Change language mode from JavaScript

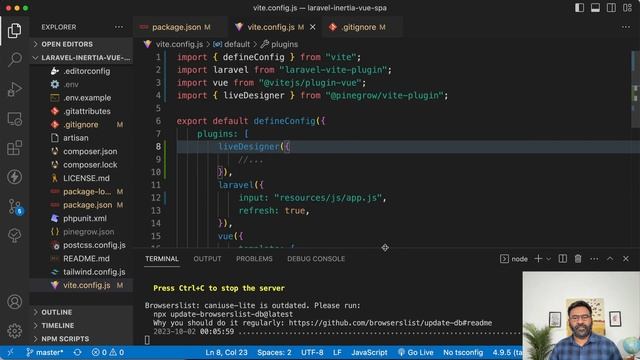point(369,352)
